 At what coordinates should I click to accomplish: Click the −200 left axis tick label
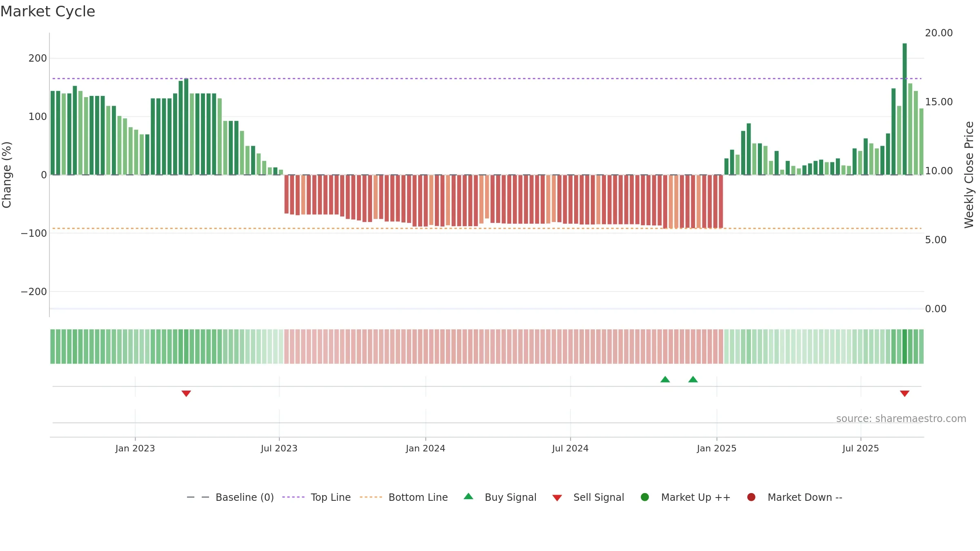34,291
